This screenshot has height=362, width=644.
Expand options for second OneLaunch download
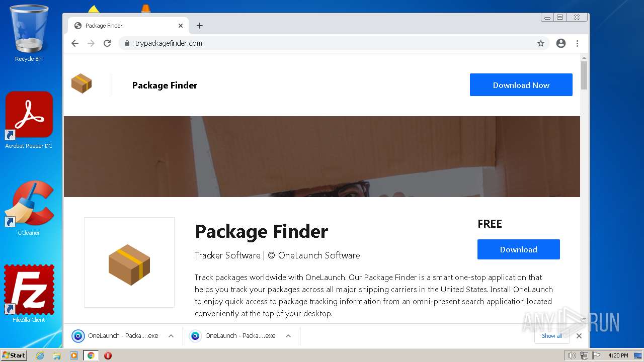pos(288,336)
